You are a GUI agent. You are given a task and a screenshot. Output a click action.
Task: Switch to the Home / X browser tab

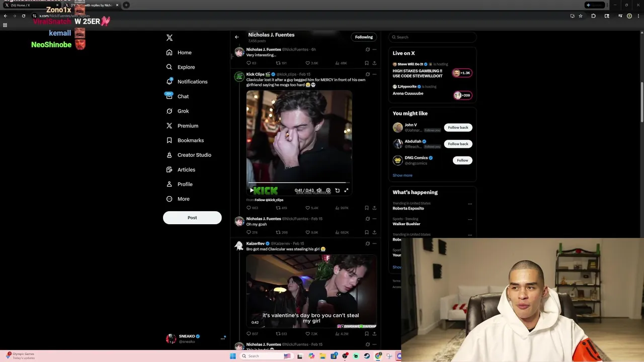30,5
